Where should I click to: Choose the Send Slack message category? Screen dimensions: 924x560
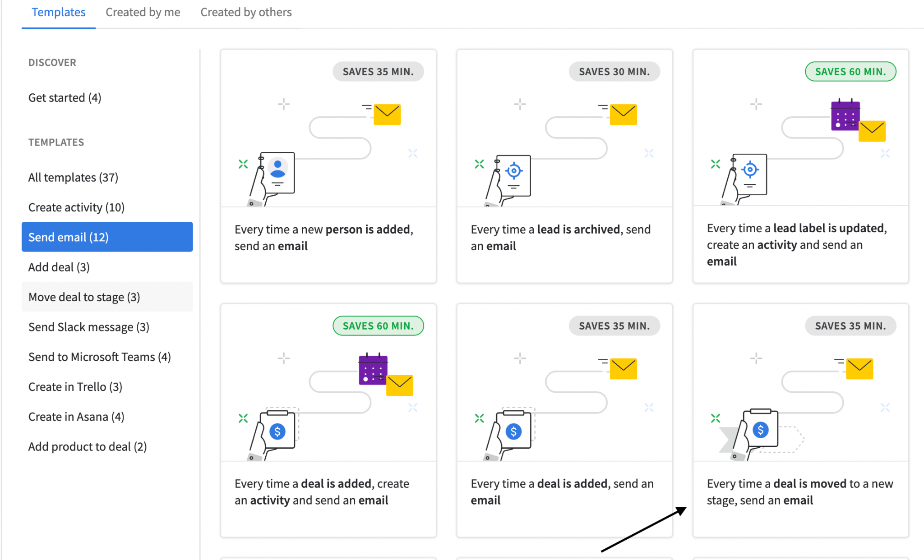pos(89,327)
